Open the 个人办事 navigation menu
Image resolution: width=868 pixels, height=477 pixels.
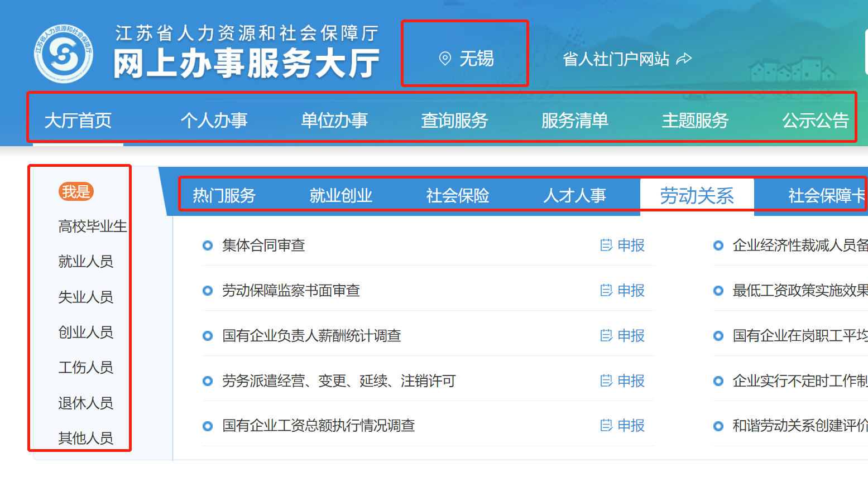214,121
